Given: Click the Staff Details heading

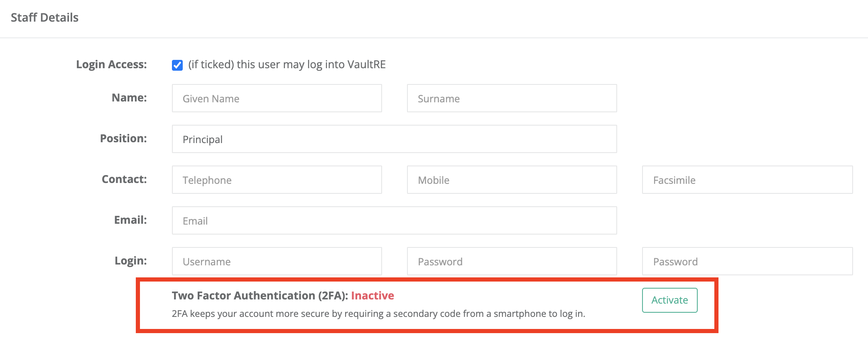Looking at the screenshot, I should click(44, 17).
